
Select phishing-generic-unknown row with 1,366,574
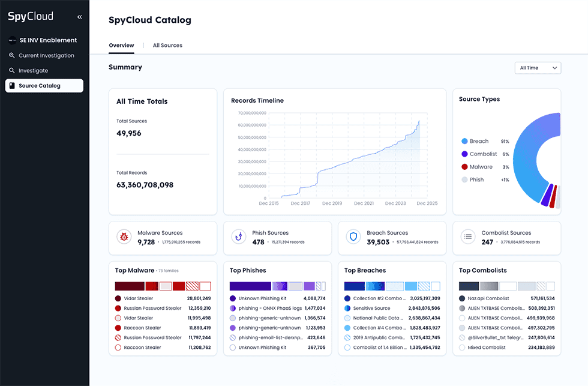point(277,318)
